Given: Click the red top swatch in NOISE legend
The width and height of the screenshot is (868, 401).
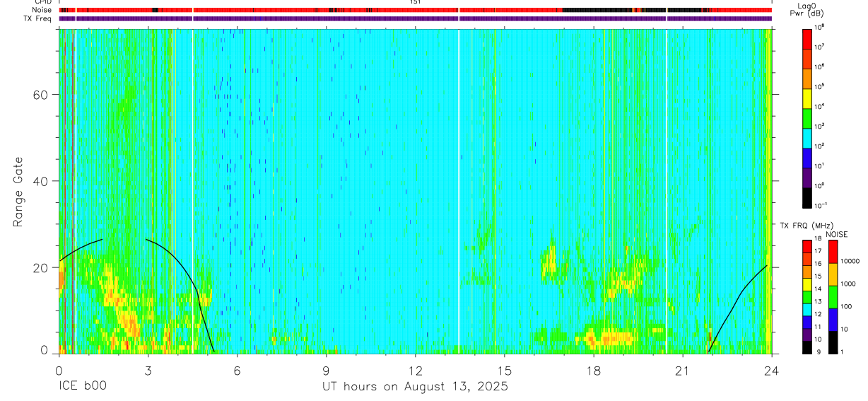Looking at the screenshot, I should pyautogui.click(x=833, y=252).
